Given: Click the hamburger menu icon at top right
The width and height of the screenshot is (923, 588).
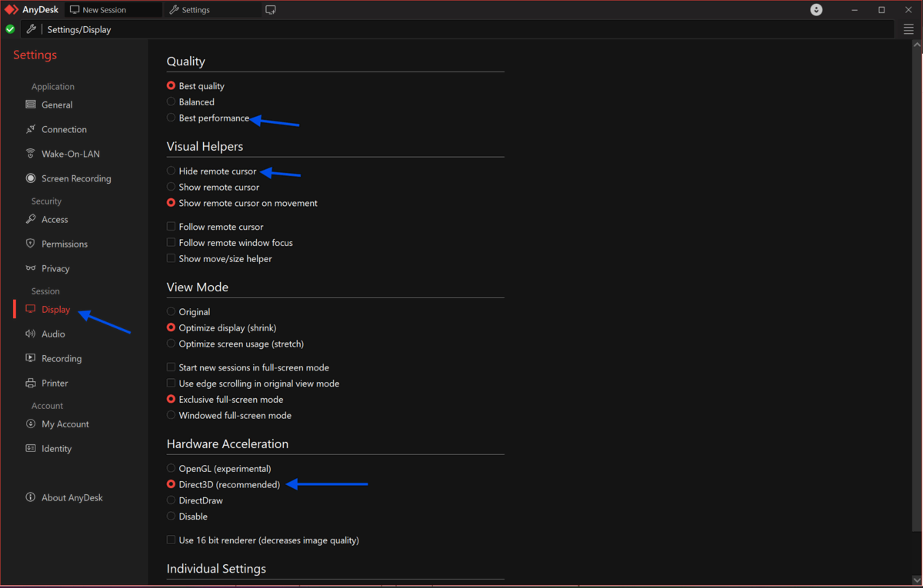Looking at the screenshot, I should pos(908,29).
